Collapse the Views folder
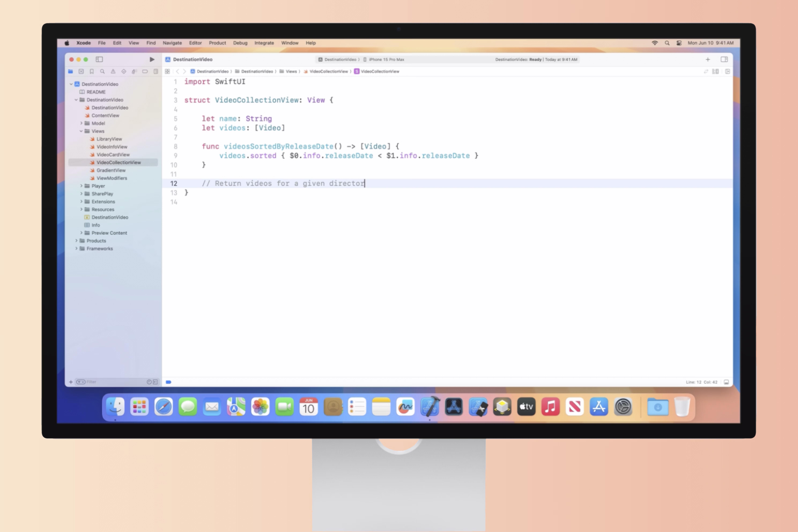This screenshot has height=532, width=798. click(x=81, y=131)
